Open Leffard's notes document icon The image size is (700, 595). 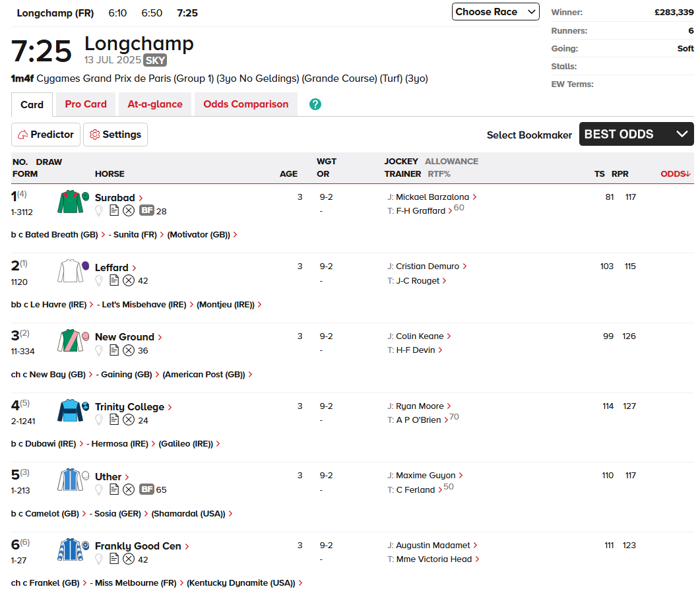coord(114,280)
